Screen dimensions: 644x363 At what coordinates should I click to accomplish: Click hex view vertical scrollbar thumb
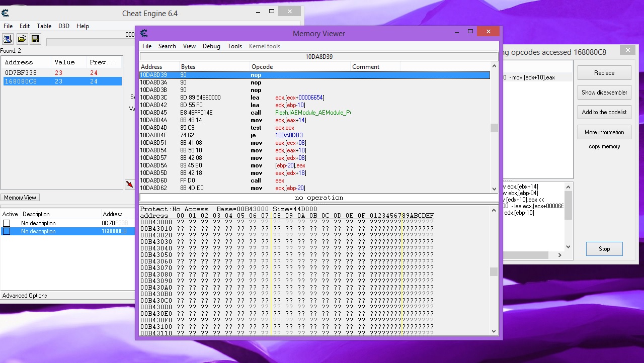click(x=494, y=271)
